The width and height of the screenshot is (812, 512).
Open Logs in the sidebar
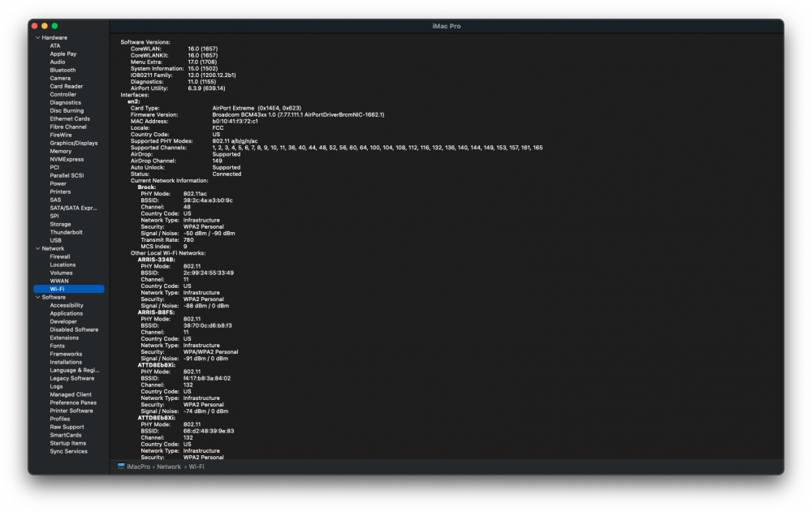coord(57,386)
